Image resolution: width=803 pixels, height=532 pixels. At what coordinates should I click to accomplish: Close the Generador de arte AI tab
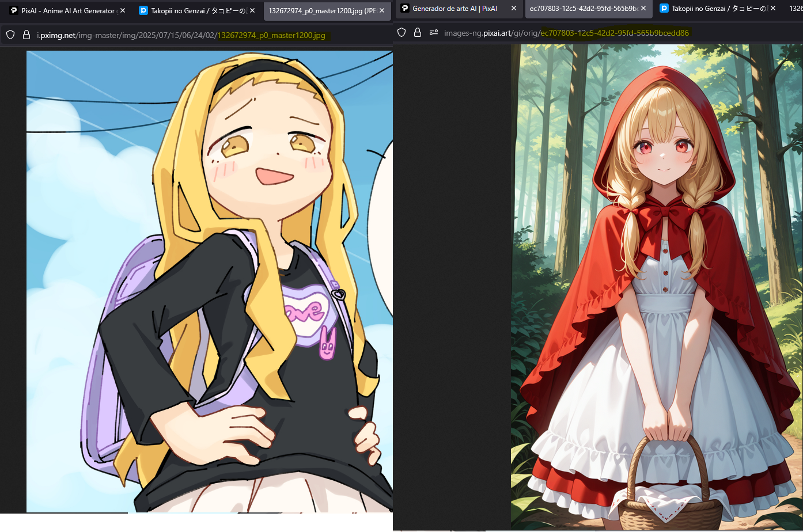[x=514, y=9]
